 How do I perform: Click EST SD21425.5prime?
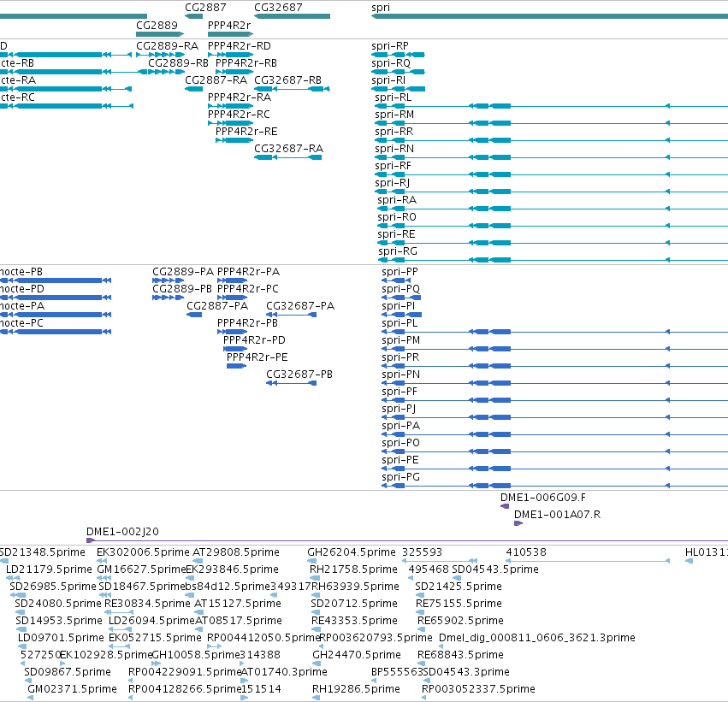tap(459, 587)
